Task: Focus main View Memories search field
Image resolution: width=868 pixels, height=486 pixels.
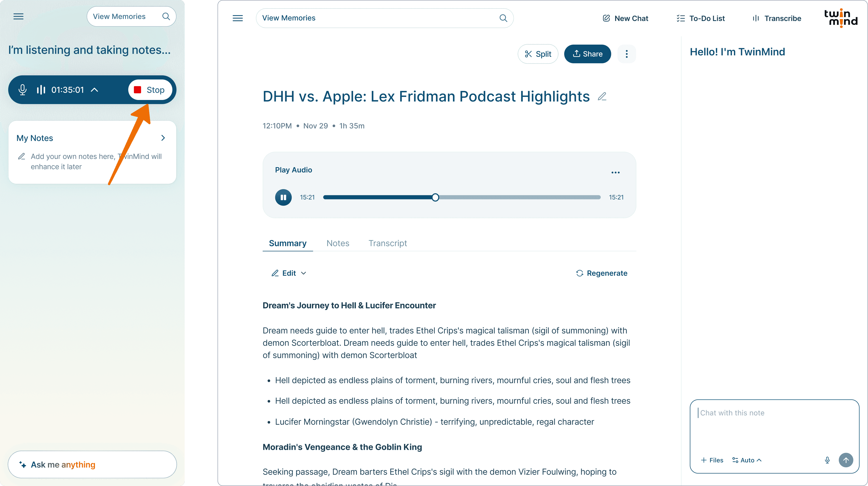Action: pos(384,18)
